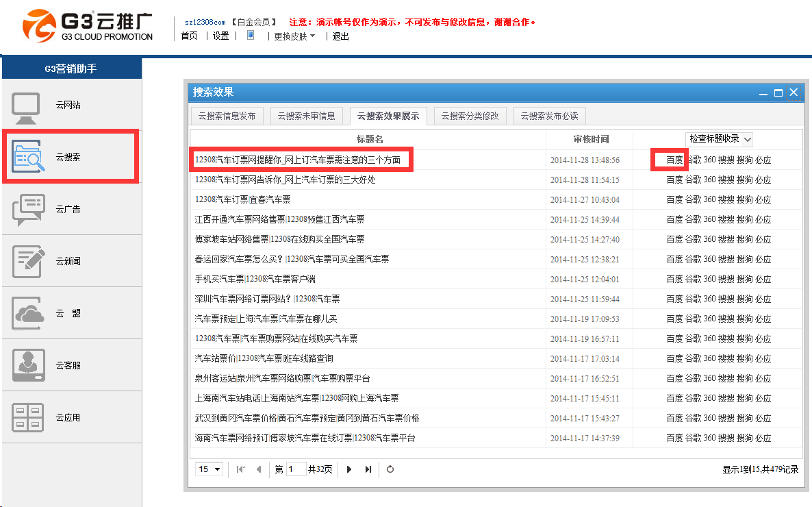Open the page size dropdown showing 15
Viewport: 812px width, 507px height.
(x=210, y=469)
